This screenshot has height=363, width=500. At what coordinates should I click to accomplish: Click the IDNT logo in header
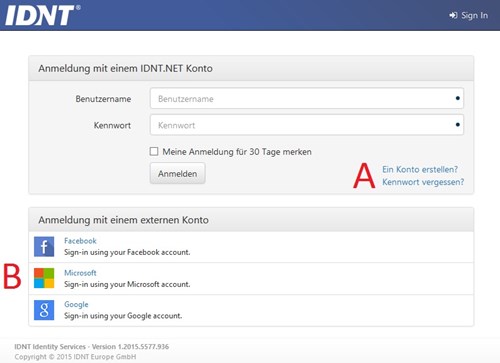click(43, 15)
